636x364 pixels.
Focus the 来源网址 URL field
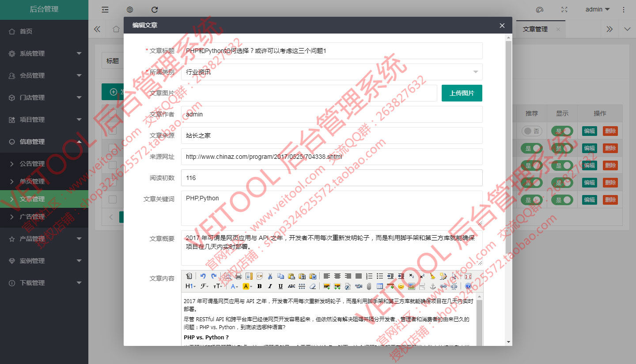[x=332, y=157]
